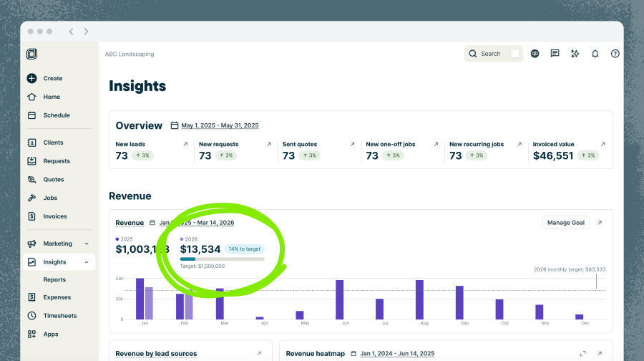Viewport: 644px width, 361px height.
Task: Open the messages chat icon
Action: click(x=555, y=54)
